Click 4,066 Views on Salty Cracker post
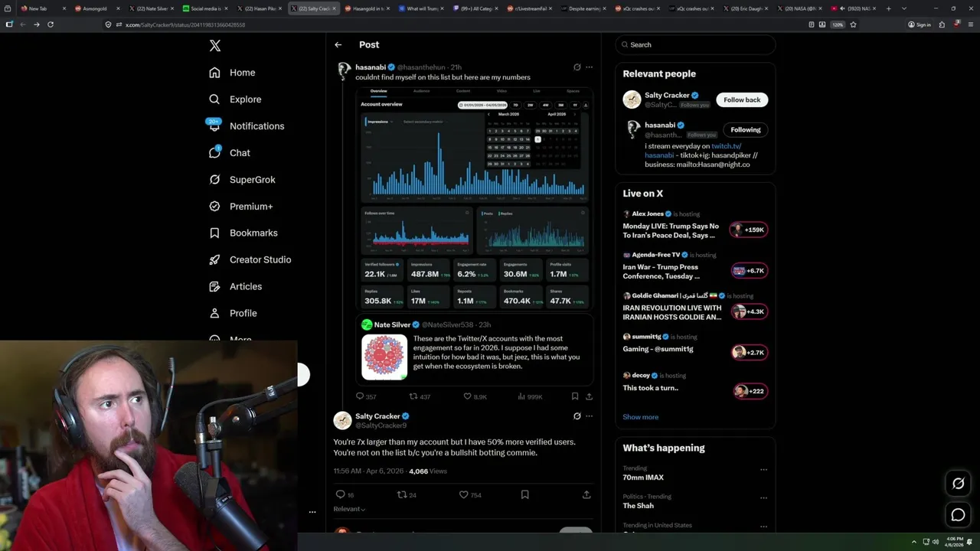Viewport: 980px width, 551px height. [428, 471]
